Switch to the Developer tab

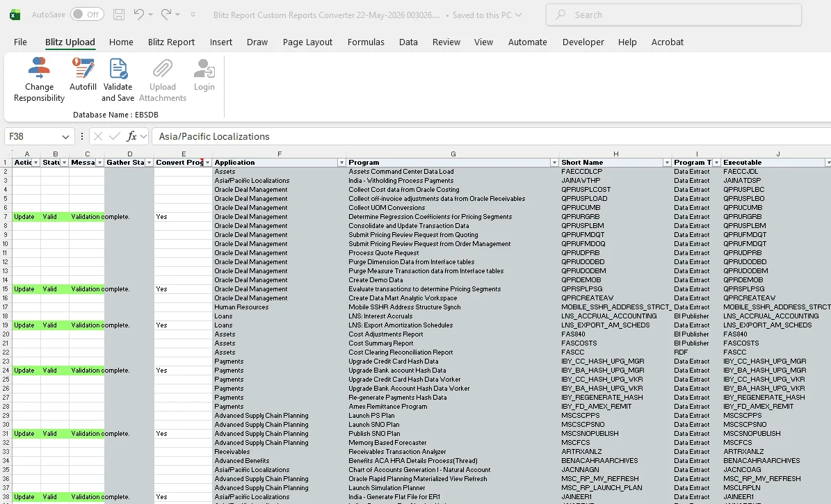click(583, 42)
